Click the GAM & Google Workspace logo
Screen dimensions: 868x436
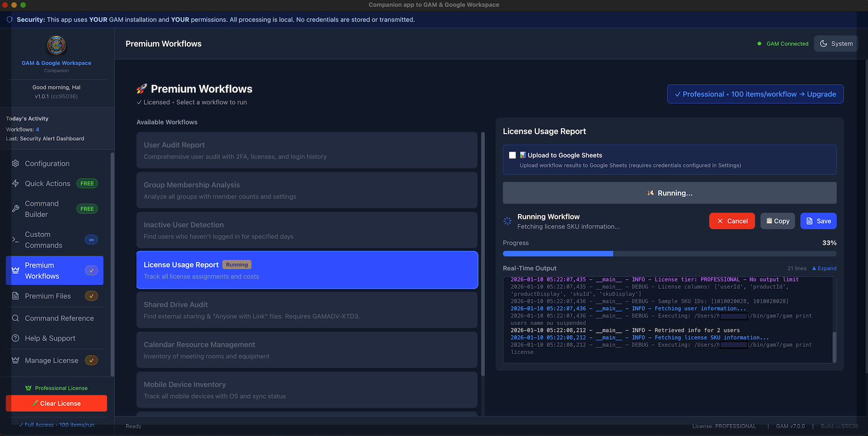pos(56,45)
